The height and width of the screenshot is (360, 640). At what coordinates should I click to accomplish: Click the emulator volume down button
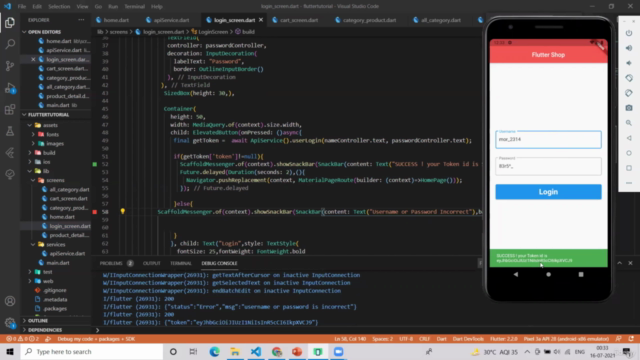point(629,63)
